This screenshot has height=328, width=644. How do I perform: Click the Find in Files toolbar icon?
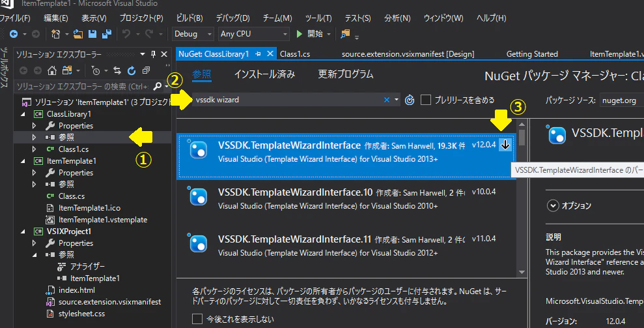[345, 34]
